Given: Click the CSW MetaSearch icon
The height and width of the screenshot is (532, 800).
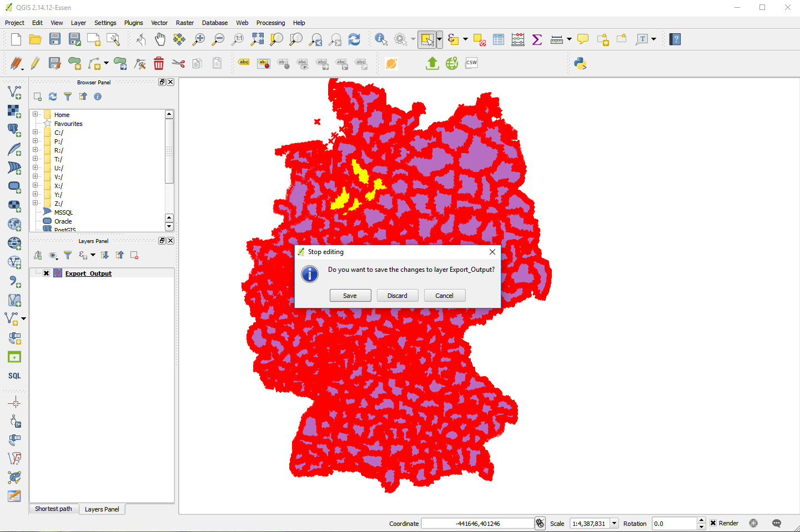Looking at the screenshot, I should point(471,63).
